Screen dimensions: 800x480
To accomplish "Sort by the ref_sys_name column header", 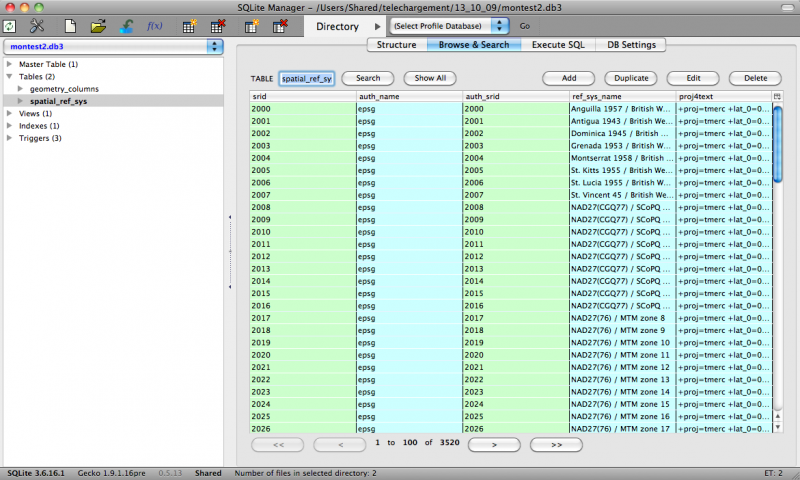I will [622, 96].
